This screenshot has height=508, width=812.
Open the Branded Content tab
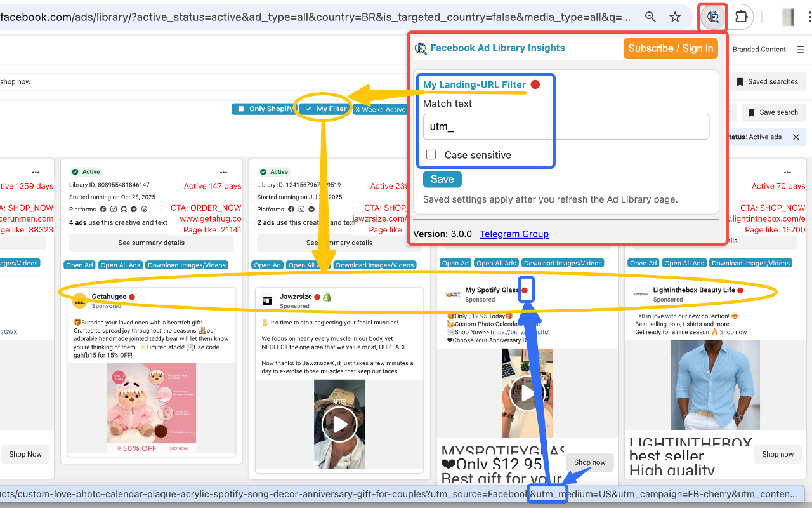[759, 50]
